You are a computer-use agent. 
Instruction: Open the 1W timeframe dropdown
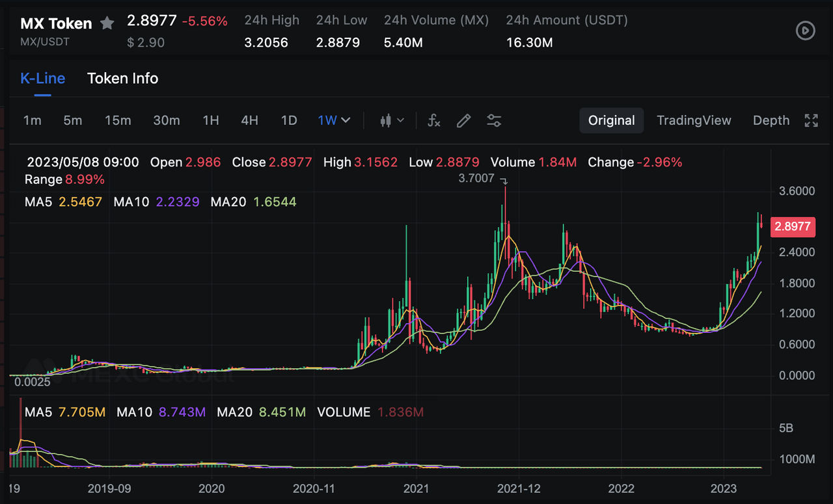(x=335, y=120)
